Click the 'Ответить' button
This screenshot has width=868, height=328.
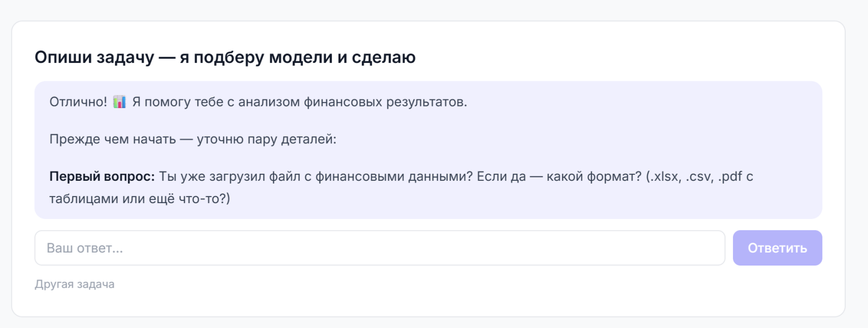coord(777,248)
